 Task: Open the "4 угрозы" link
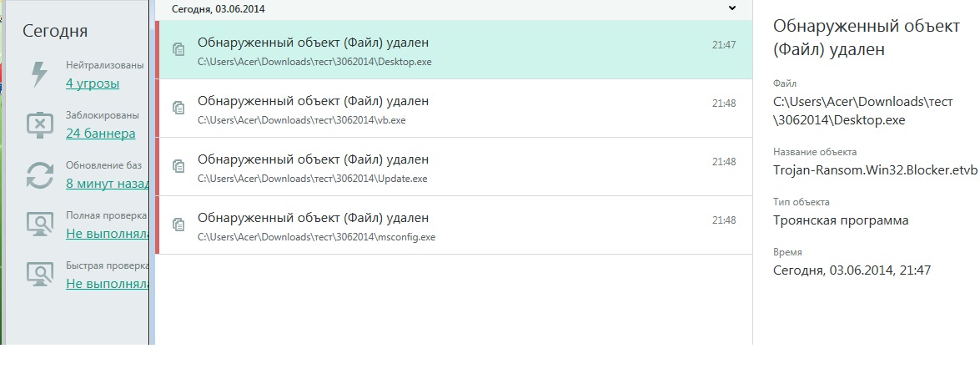click(93, 83)
